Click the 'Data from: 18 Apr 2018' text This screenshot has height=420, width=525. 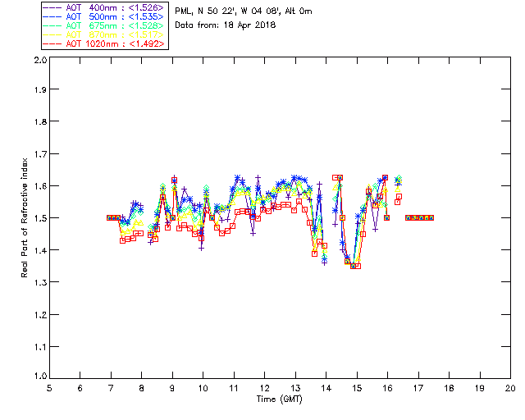226,25
